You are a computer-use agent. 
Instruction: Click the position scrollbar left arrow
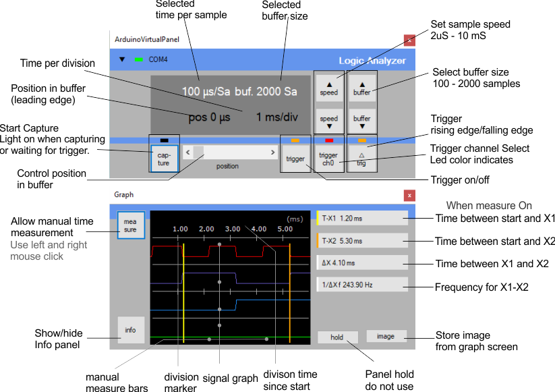pos(187,152)
